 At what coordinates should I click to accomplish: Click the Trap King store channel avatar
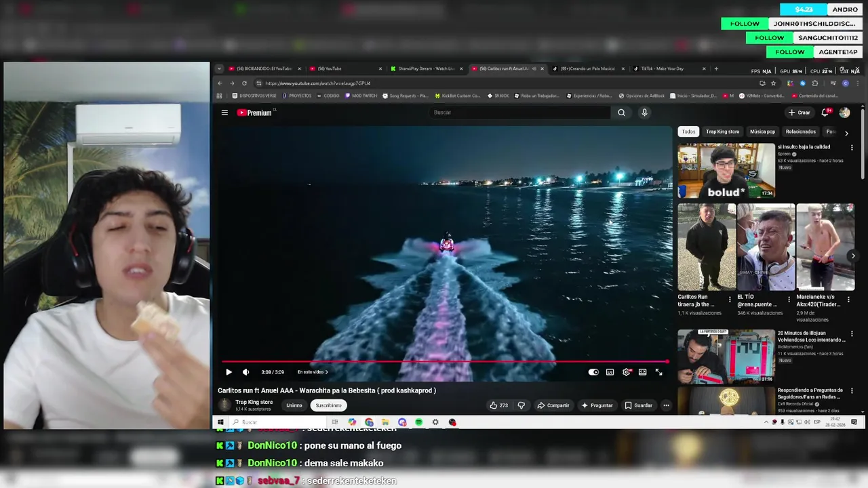point(224,405)
